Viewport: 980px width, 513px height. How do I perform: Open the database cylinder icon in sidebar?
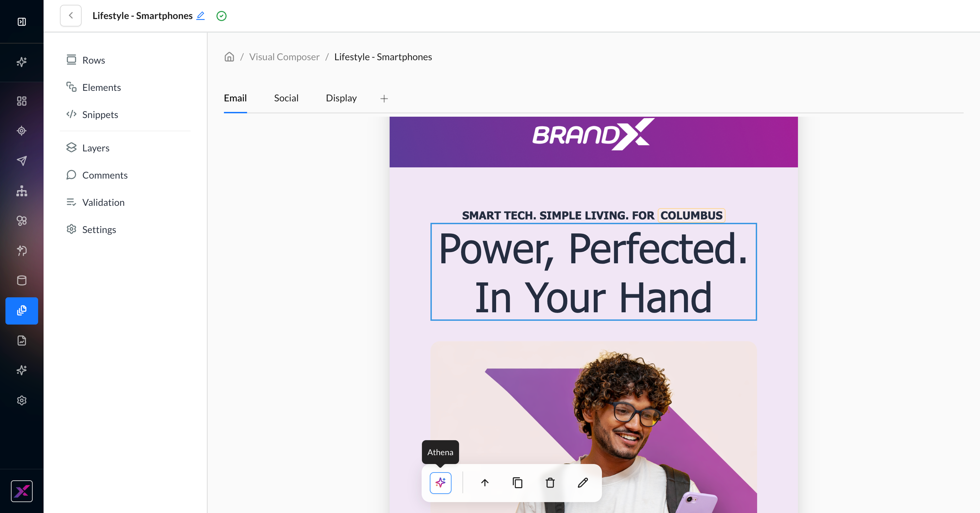(22, 281)
